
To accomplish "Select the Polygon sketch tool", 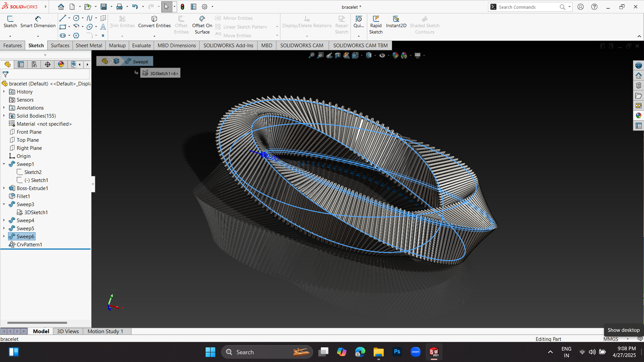I will [x=76, y=36].
